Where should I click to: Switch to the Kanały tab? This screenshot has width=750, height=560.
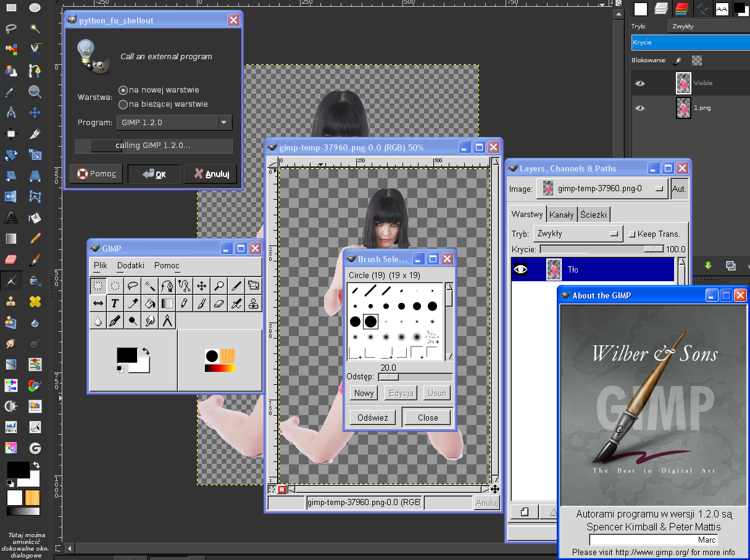(x=561, y=215)
